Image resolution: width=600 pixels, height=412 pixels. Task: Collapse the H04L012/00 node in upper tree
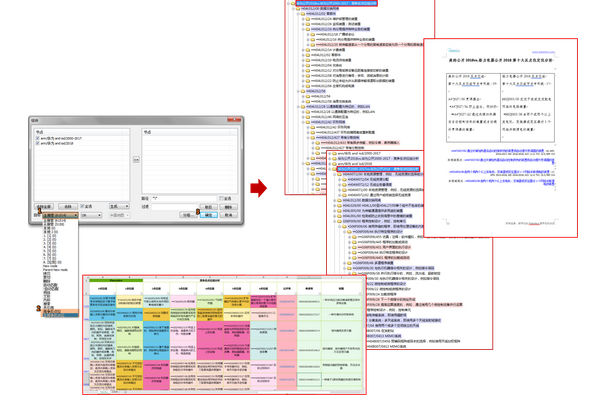(x=293, y=8)
